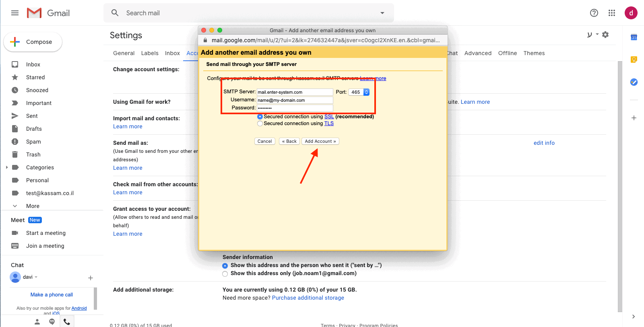Switch to the General settings tab
Viewport: 644px width, 327px height.
coord(124,53)
